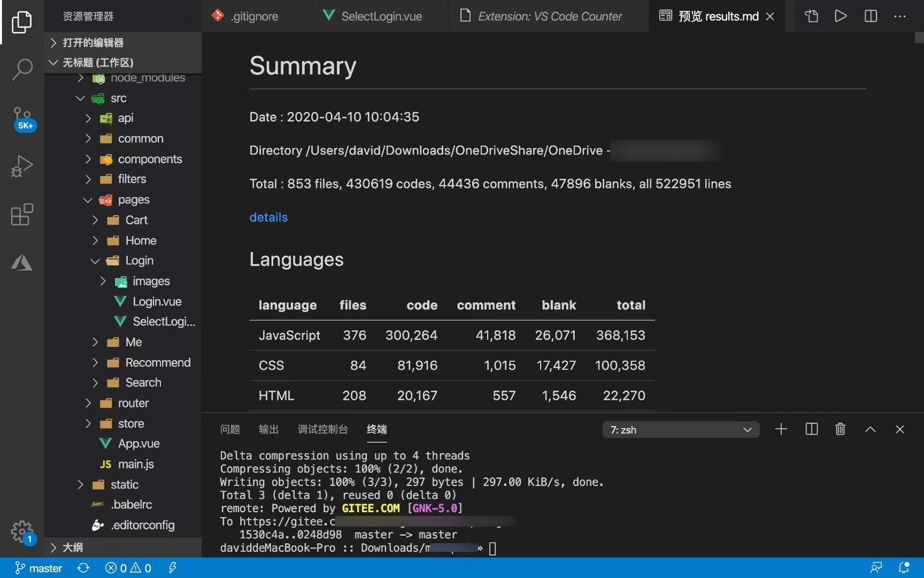Click the run play icon in editor toolbar
The image size is (924, 578).
[x=841, y=16]
